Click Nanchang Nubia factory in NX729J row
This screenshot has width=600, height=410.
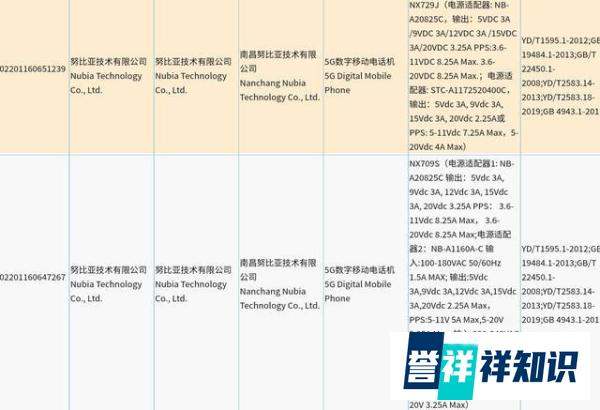tap(280, 76)
